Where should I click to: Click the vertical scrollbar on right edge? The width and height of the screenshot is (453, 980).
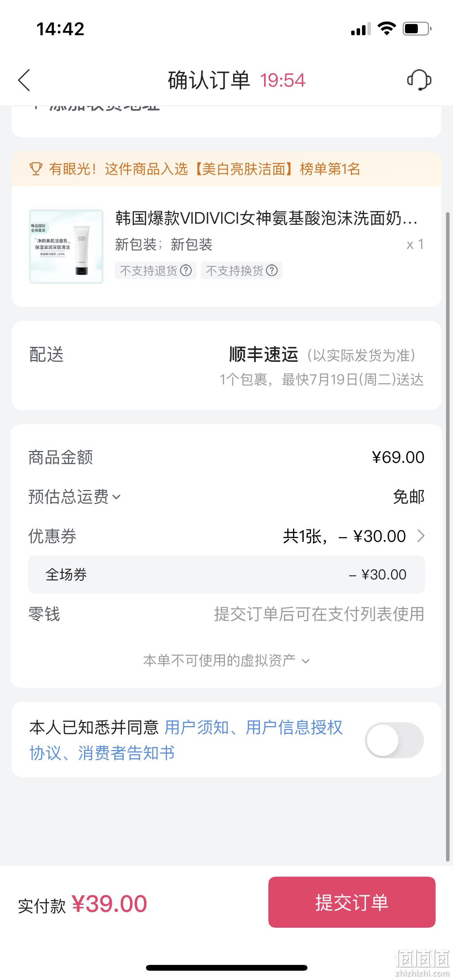point(448,538)
